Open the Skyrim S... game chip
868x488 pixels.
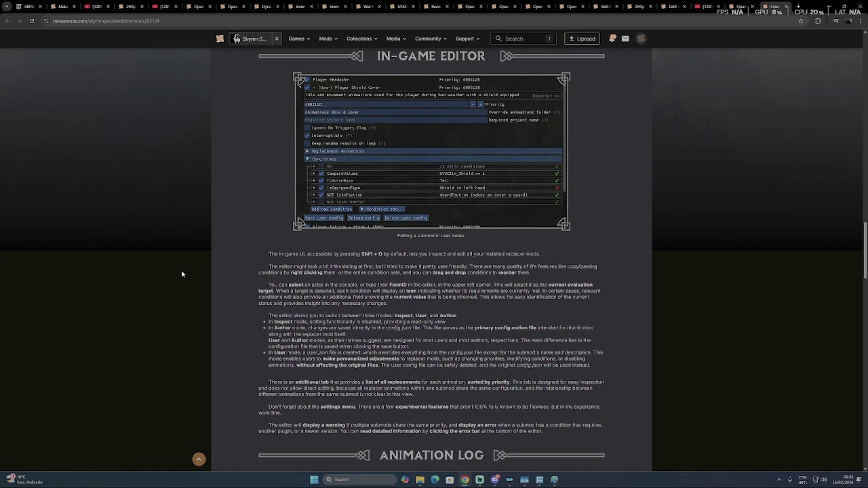tap(250, 39)
